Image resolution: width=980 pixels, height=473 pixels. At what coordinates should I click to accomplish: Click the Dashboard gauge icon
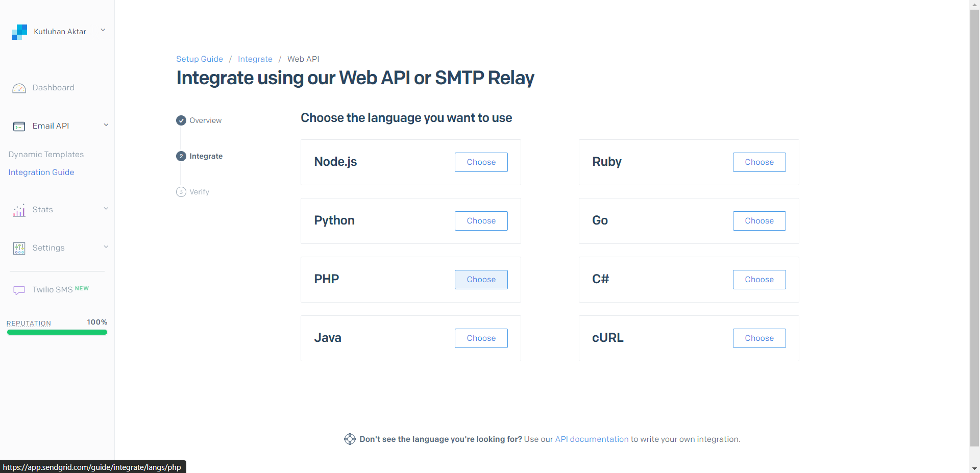[19, 88]
